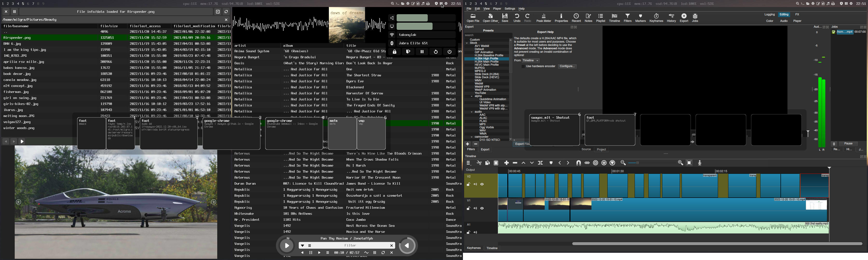Split clip at playhead
Viewport: 868px width, 260px height.
click(x=541, y=163)
